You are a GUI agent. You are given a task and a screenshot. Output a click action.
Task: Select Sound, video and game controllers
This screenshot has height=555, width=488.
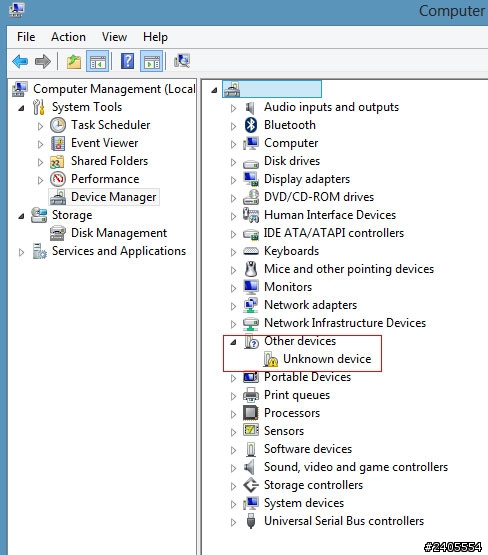pos(356,467)
